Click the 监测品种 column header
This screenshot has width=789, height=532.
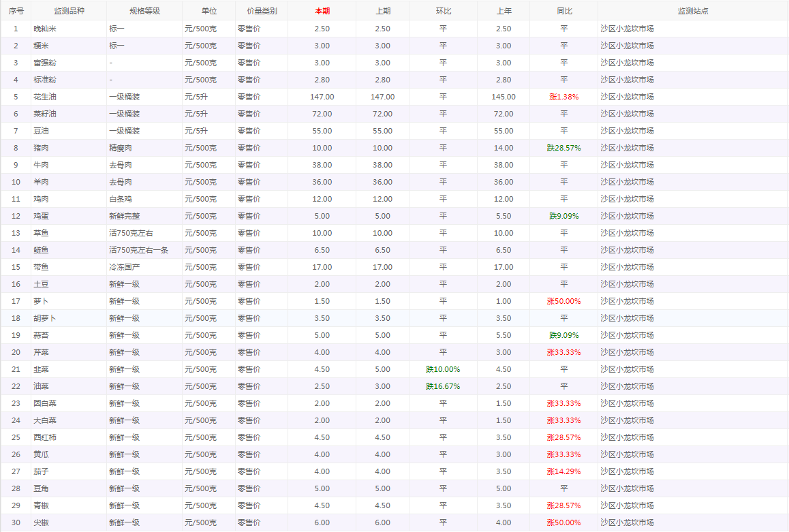click(69, 11)
